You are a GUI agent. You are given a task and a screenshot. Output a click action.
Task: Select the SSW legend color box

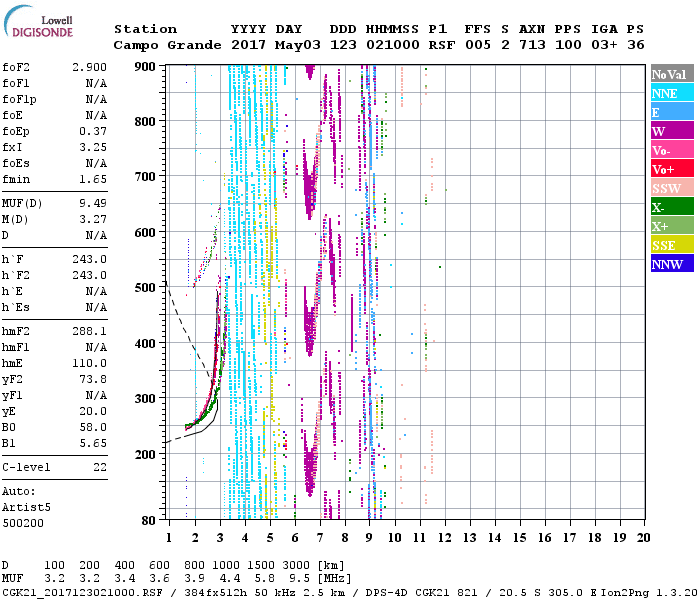click(x=671, y=188)
